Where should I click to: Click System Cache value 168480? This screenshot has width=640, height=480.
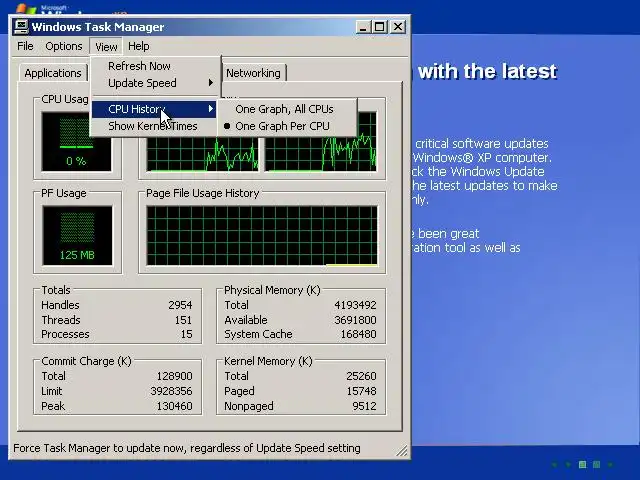[358, 334]
